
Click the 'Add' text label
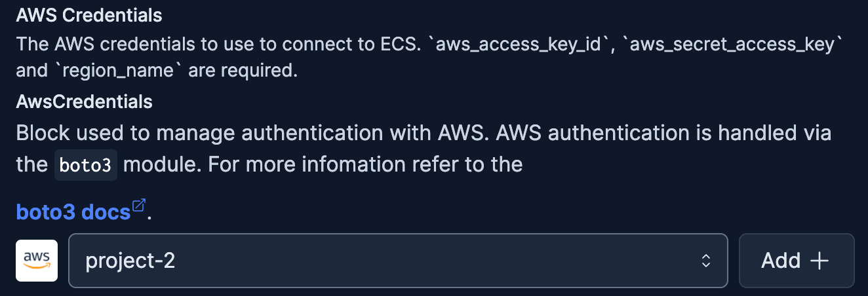click(781, 261)
